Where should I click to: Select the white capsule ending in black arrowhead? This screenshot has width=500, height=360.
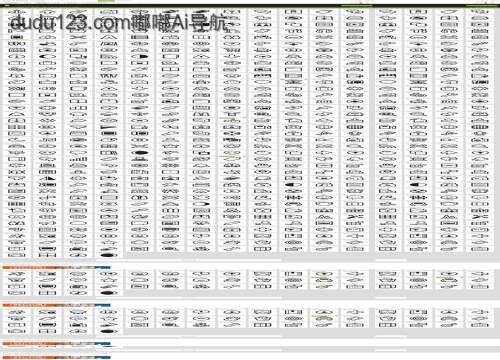(201, 204)
